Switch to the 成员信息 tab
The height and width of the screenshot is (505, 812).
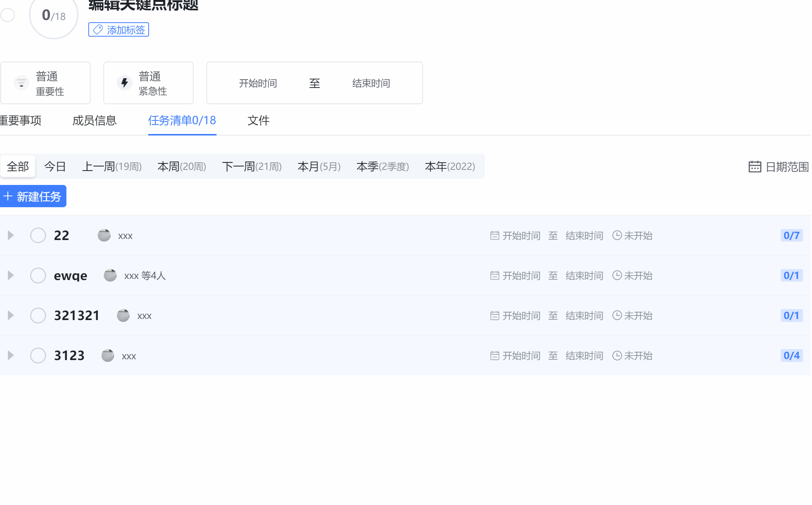[x=95, y=120]
